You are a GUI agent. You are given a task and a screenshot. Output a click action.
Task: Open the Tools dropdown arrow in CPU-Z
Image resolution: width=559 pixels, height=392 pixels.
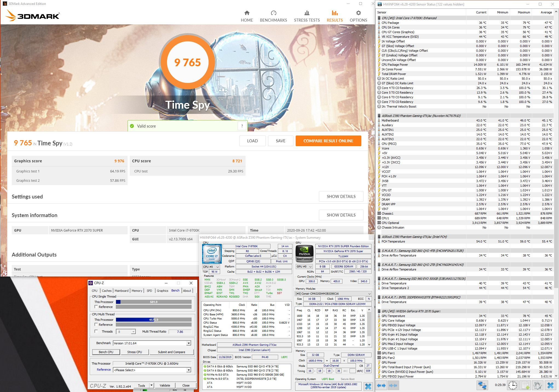(x=151, y=385)
